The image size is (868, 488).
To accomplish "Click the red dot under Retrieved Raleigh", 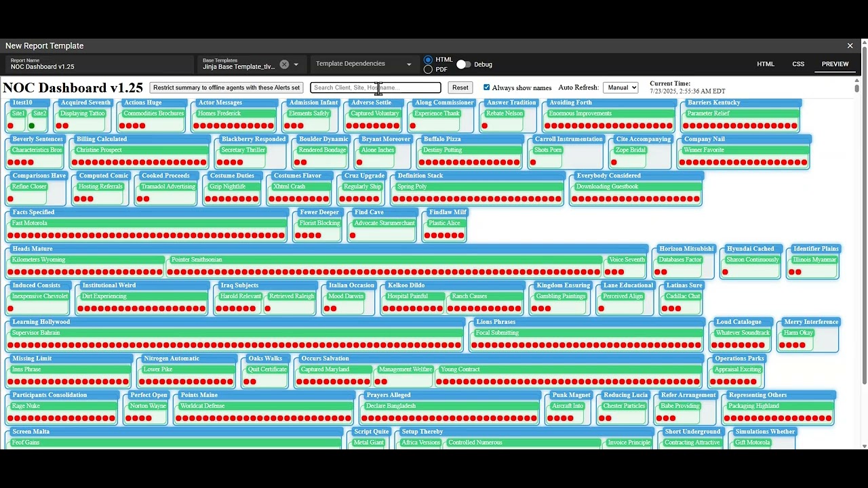I will point(268,308).
